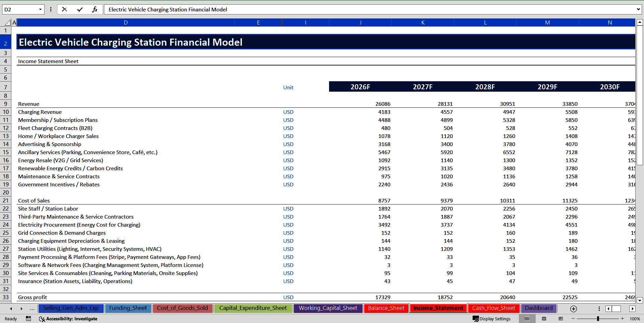The width and height of the screenshot is (644, 323).
Task: Switch to the Dashboard tab
Action: point(539,308)
